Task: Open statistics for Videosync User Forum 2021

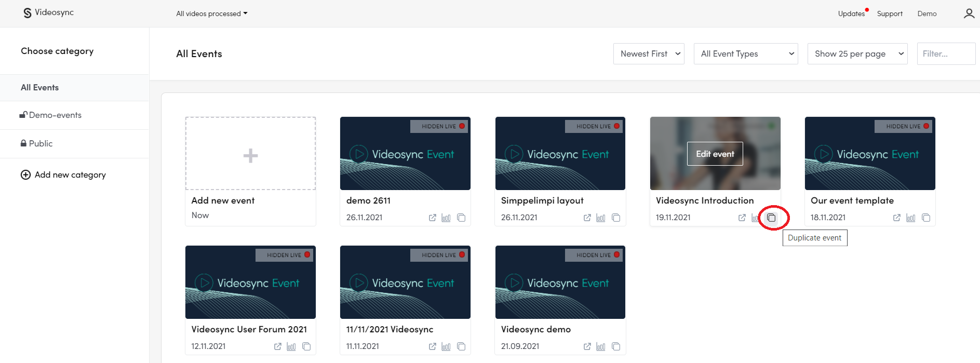Action: [291, 346]
